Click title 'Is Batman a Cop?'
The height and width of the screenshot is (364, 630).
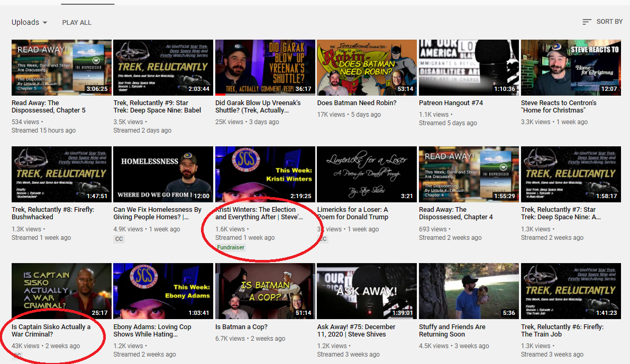point(241,326)
